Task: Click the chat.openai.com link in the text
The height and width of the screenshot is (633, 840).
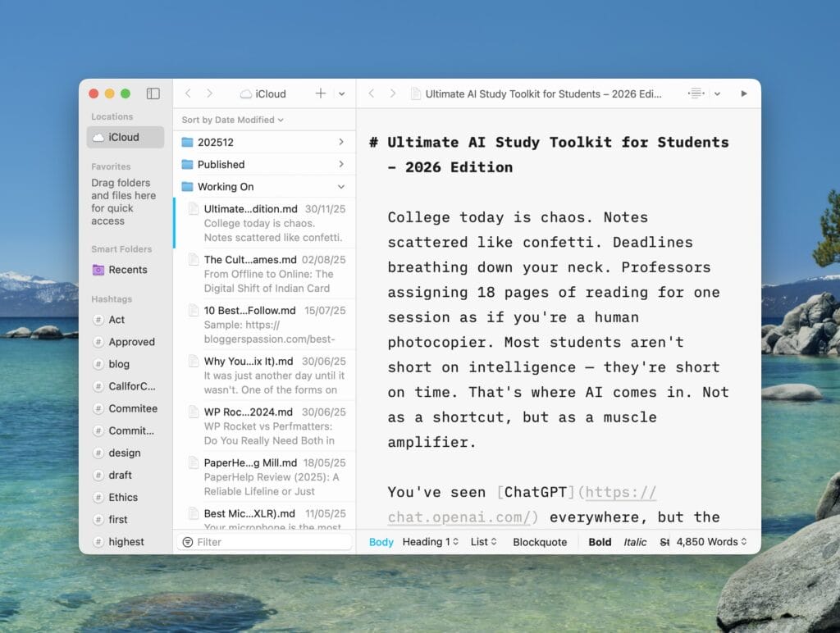Action: (463, 517)
